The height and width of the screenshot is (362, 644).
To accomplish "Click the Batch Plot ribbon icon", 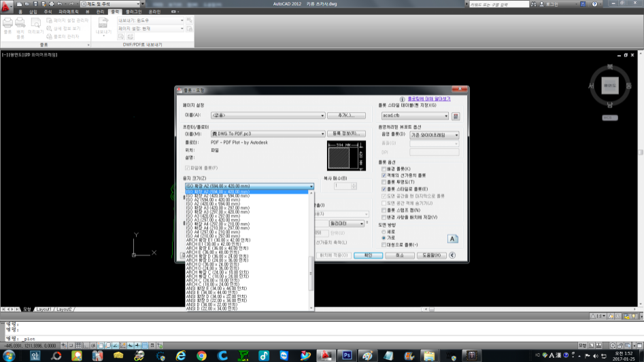I will 20,23.
